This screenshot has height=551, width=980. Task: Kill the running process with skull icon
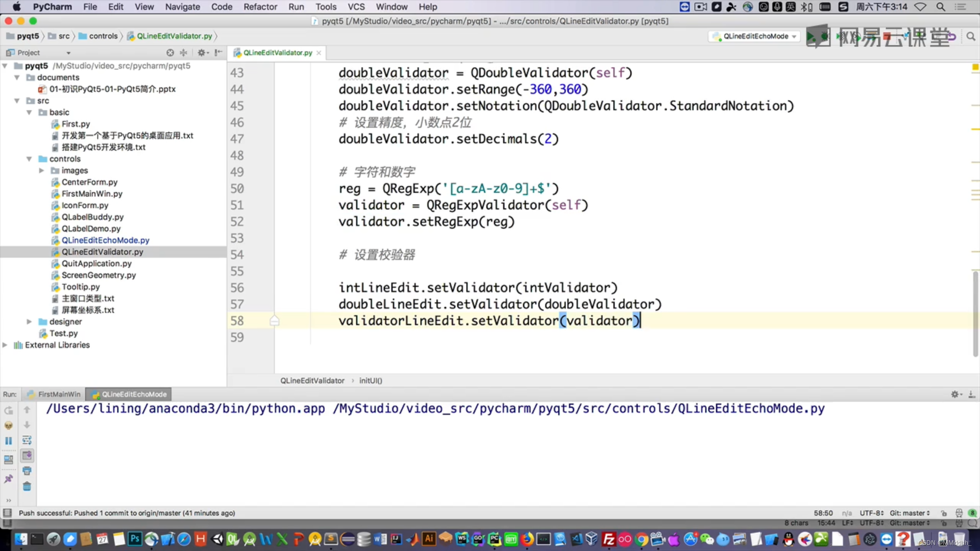tap(8, 425)
